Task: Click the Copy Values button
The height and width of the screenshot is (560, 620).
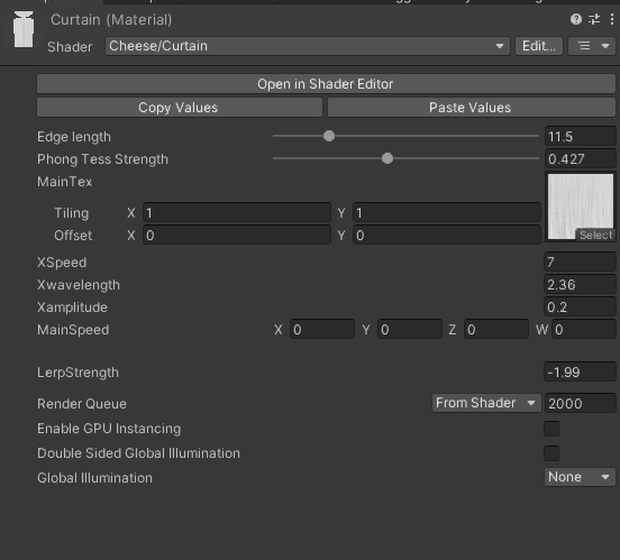Action: (179, 108)
